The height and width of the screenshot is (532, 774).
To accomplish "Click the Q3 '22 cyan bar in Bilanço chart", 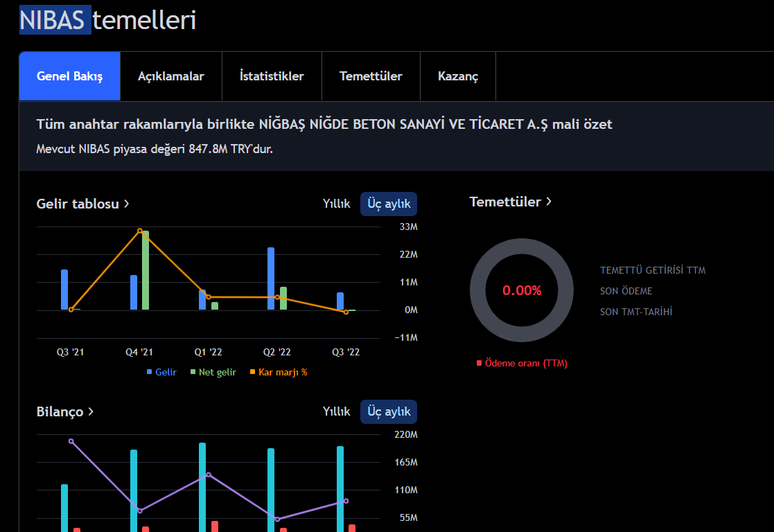I will click(x=340, y=489).
